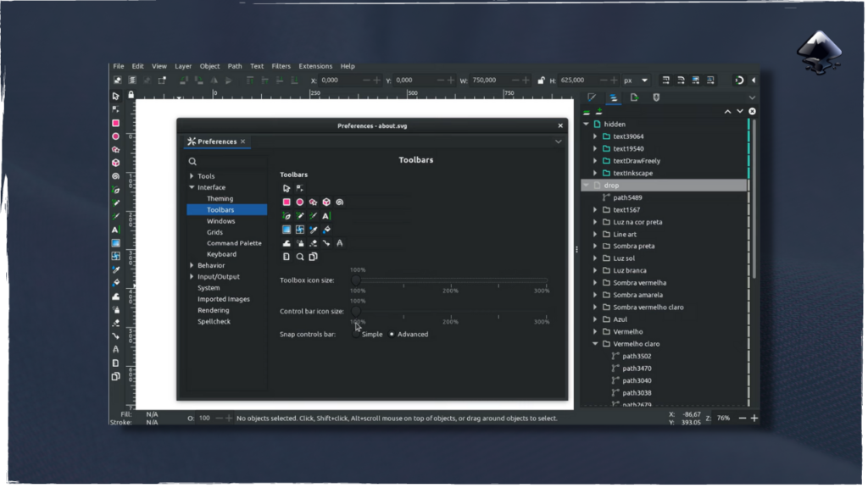
Task: Close the Preferences tab with its X
Action: tap(243, 142)
